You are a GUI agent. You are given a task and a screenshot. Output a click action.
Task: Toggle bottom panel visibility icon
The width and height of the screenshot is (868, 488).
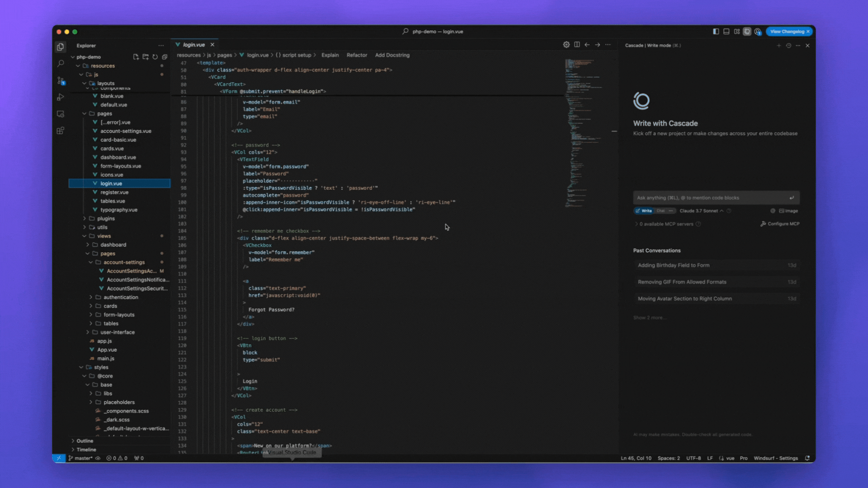726,32
